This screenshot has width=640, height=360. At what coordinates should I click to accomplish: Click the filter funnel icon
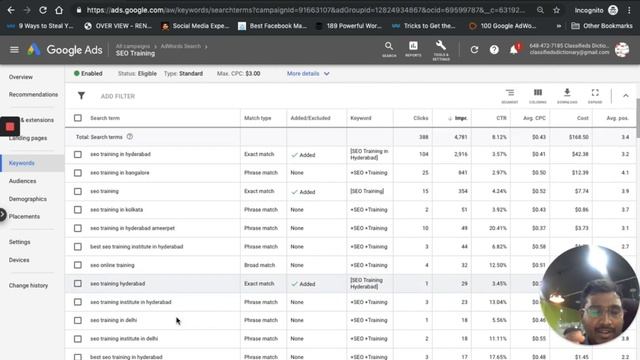pyautogui.click(x=81, y=96)
